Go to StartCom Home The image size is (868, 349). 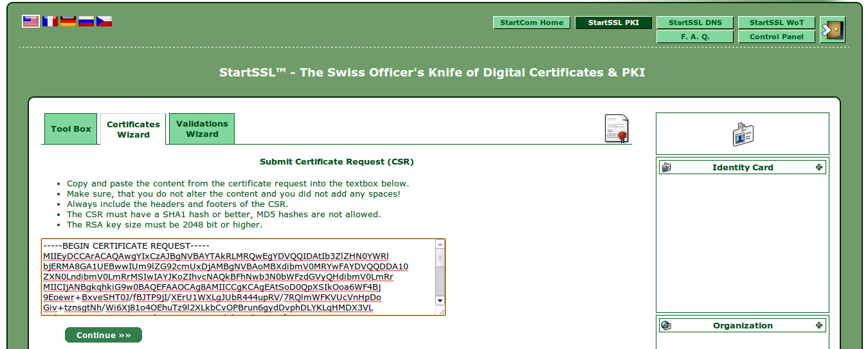(532, 22)
